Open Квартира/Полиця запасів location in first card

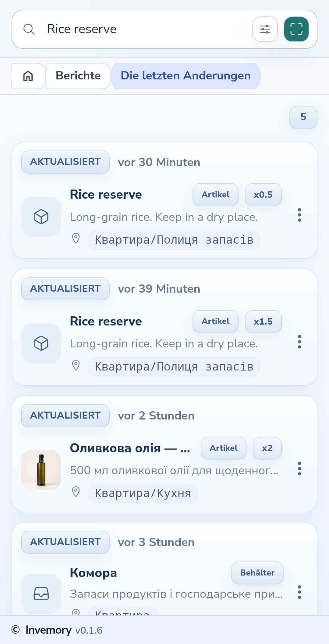click(174, 240)
